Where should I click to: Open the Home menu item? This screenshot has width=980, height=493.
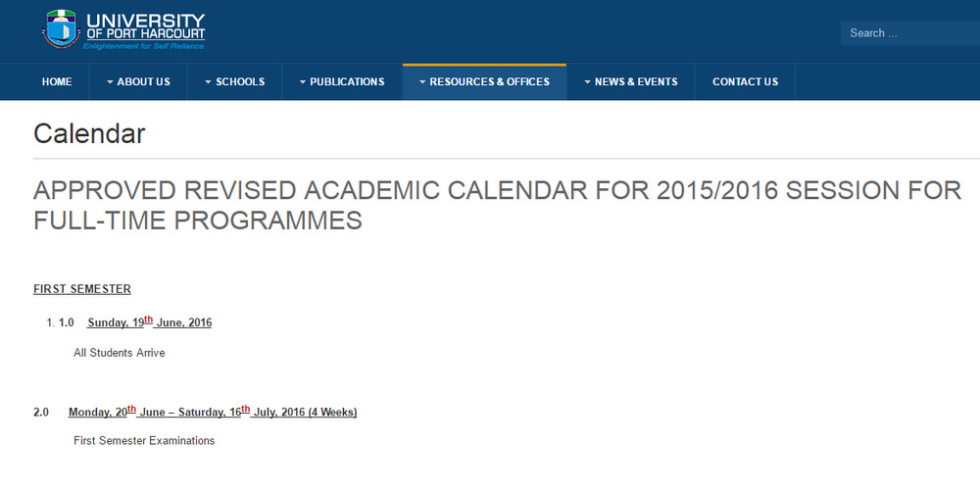click(x=57, y=82)
